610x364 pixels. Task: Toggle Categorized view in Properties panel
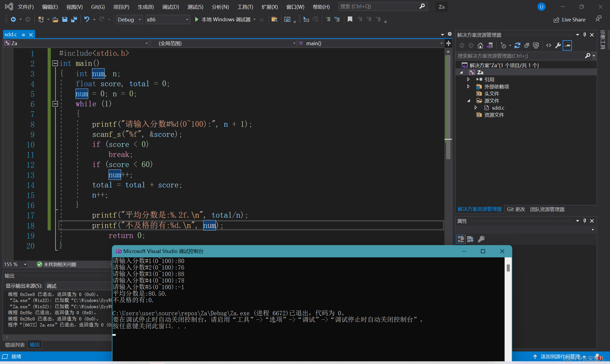coord(461,239)
